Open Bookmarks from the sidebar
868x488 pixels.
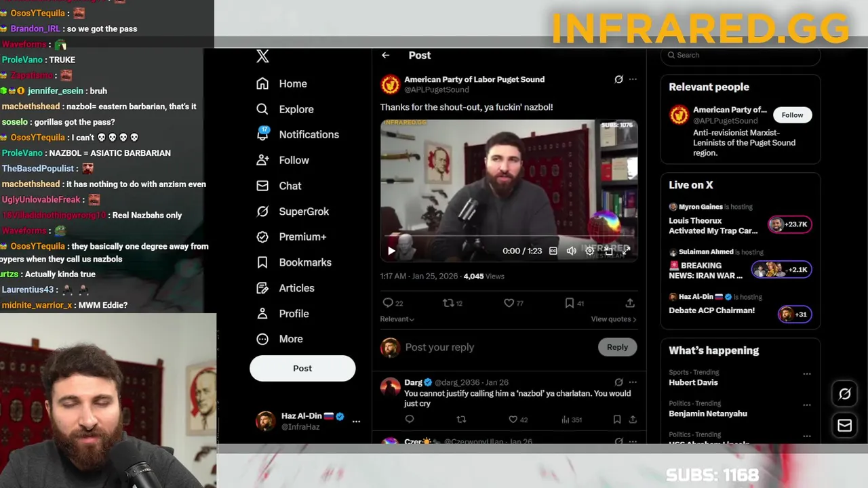click(294, 262)
